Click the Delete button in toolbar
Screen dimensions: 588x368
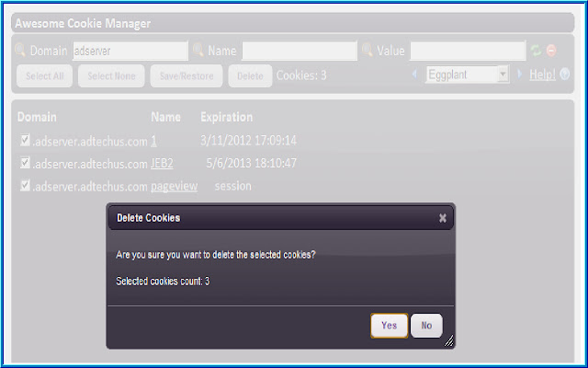click(x=250, y=75)
